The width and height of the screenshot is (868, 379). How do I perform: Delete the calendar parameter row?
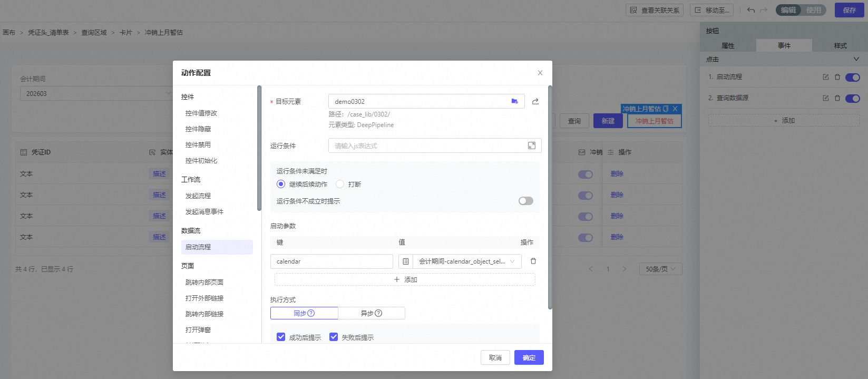coord(533,261)
